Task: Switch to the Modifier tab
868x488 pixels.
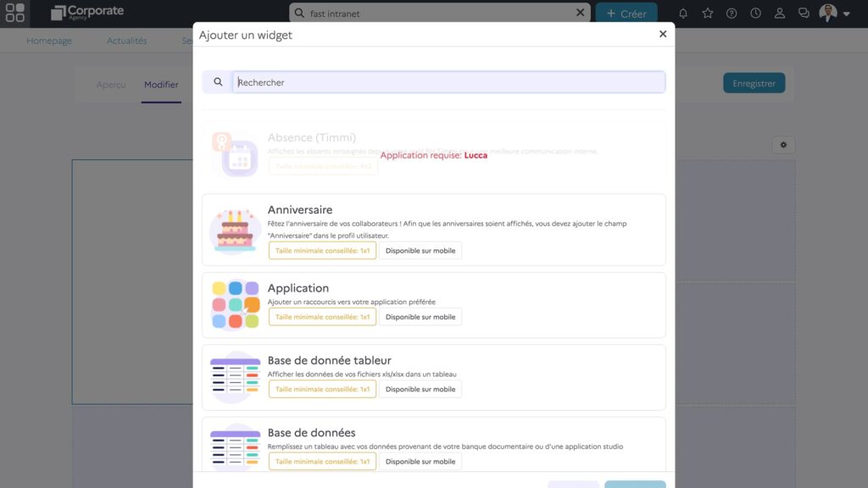Action: (x=161, y=85)
